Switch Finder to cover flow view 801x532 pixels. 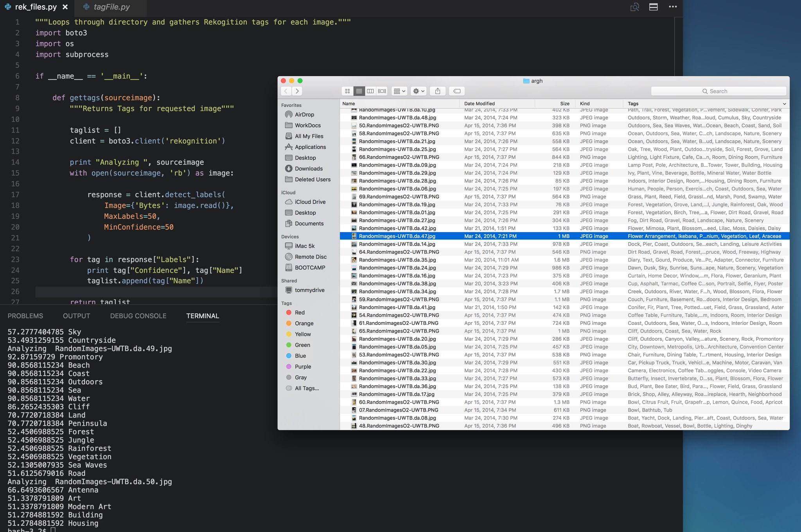[382, 91]
